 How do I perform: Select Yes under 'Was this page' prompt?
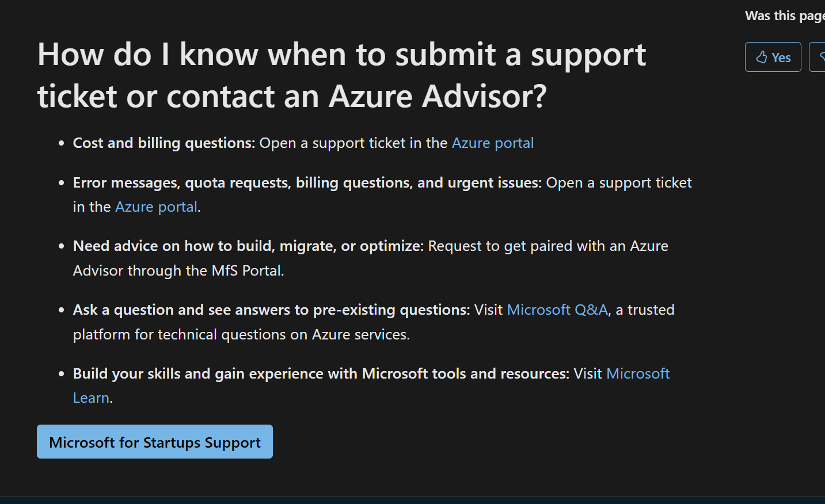[773, 57]
